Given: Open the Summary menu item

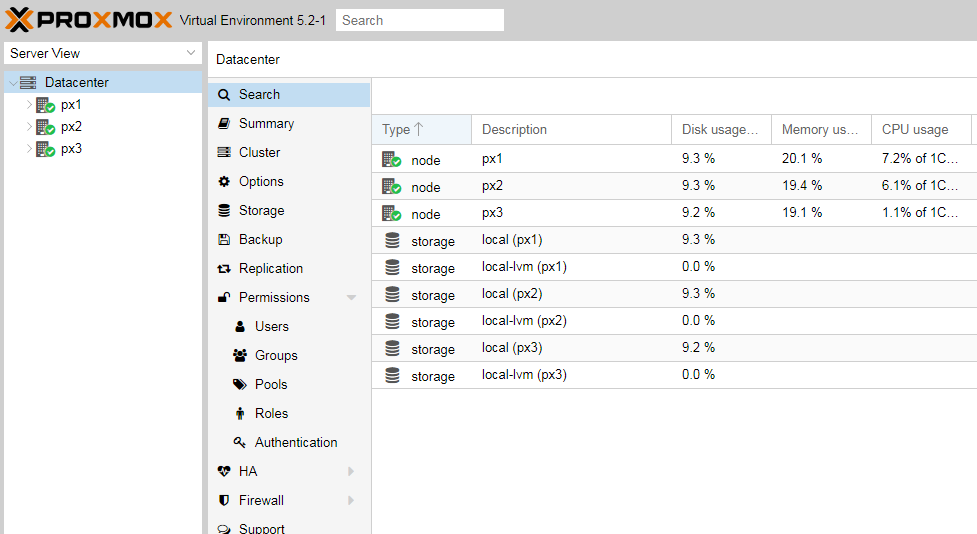Looking at the screenshot, I should (x=266, y=123).
